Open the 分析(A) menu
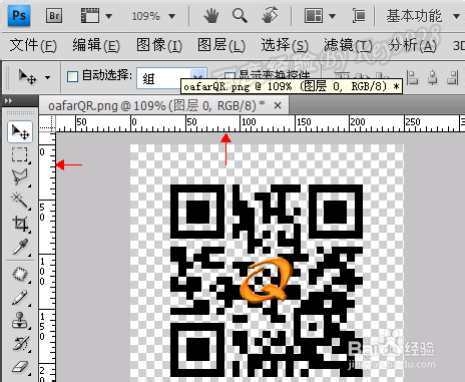Image resolution: width=465 pixels, height=382 pixels. point(412,45)
